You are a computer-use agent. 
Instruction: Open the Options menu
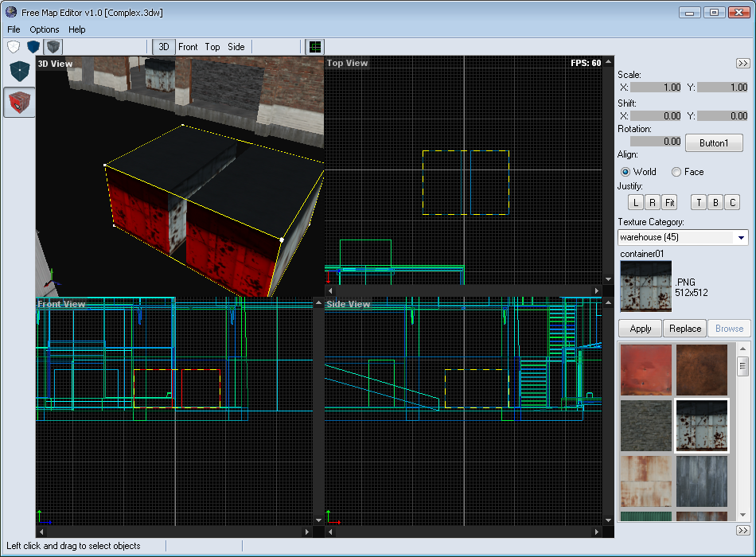pyautogui.click(x=45, y=29)
